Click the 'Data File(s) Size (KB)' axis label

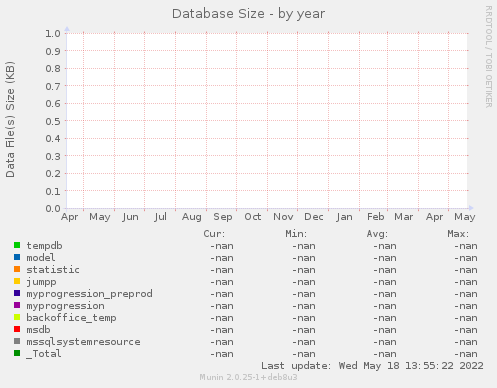[x=10, y=119]
